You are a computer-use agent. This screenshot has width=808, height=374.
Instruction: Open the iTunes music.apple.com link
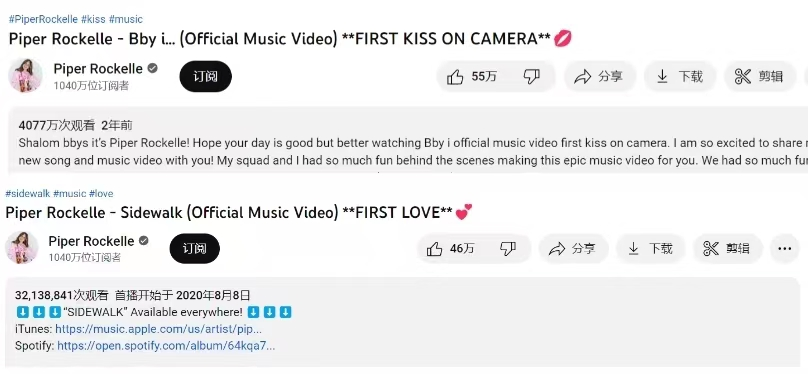pos(158,329)
